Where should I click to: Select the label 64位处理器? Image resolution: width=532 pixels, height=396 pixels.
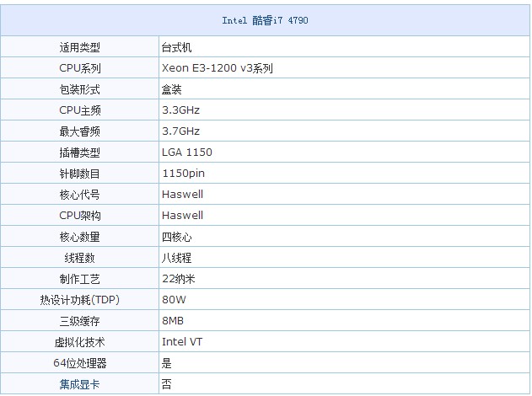(79, 363)
